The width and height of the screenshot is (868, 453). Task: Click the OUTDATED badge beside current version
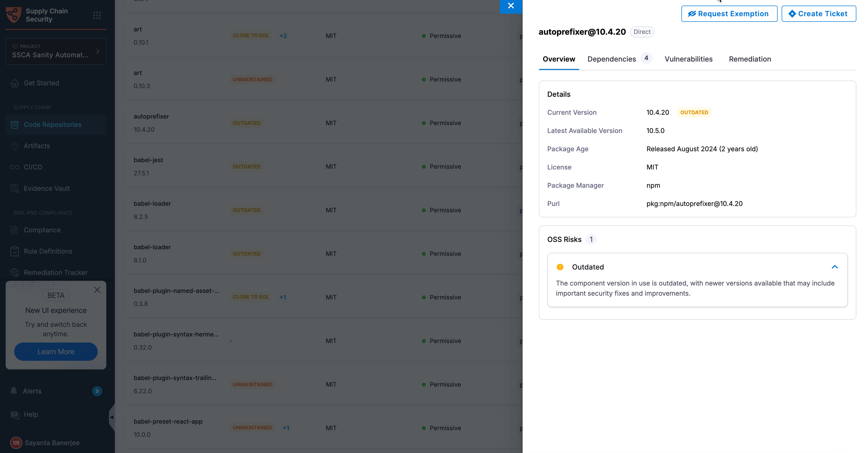pos(694,112)
